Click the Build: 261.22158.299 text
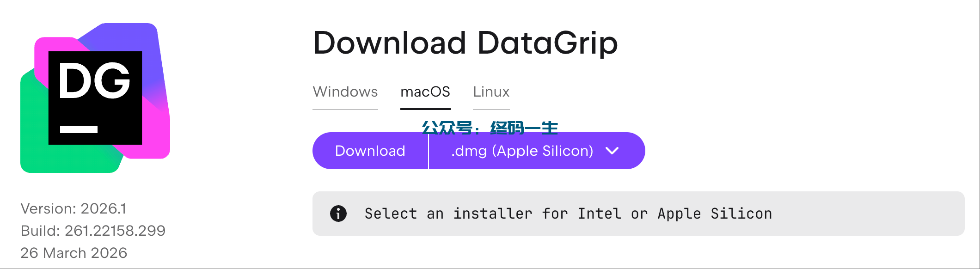The image size is (980, 269). [x=93, y=231]
